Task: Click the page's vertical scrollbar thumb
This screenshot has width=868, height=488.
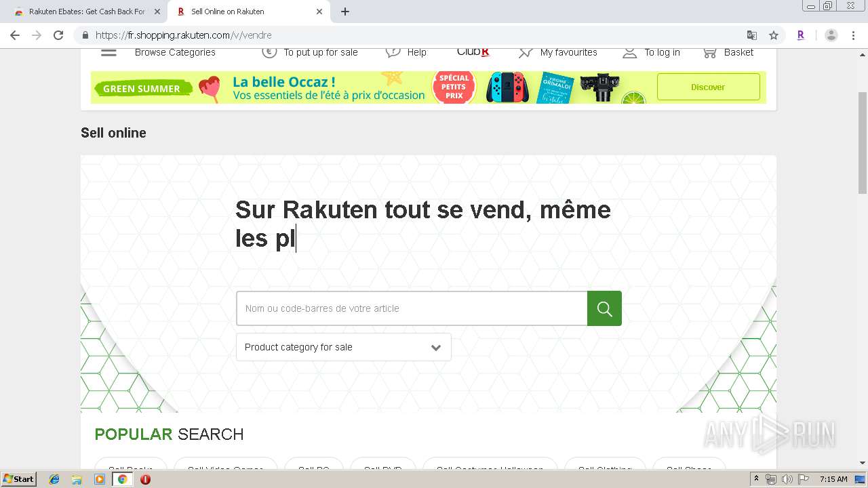Action: 863,142
